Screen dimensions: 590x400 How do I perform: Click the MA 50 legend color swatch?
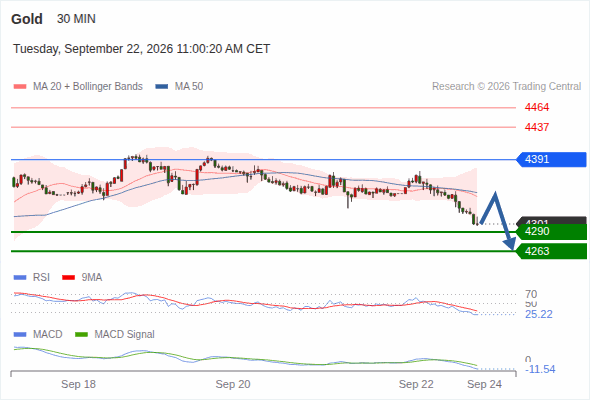pyautogui.click(x=162, y=87)
